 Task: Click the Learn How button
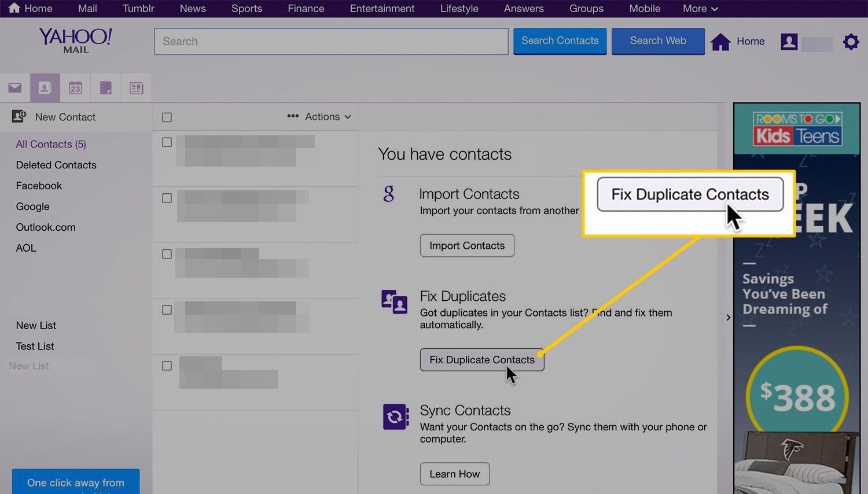point(454,474)
